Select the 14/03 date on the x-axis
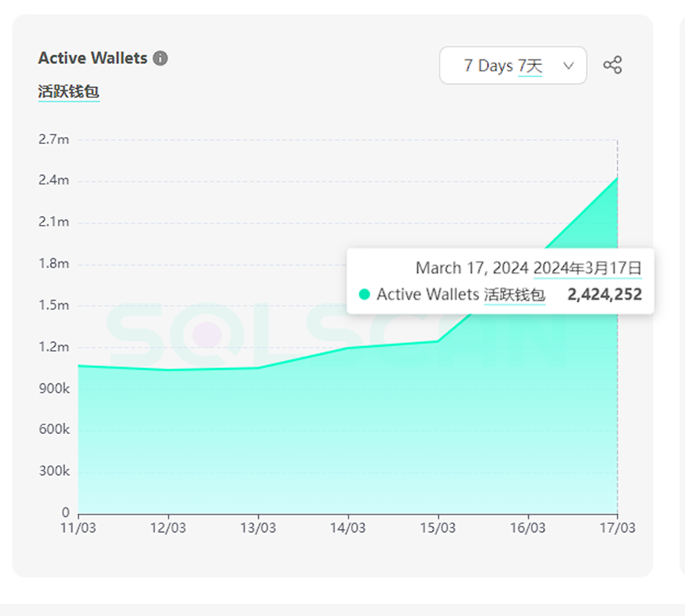The width and height of the screenshot is (685, 616). (x=348, y=528)
